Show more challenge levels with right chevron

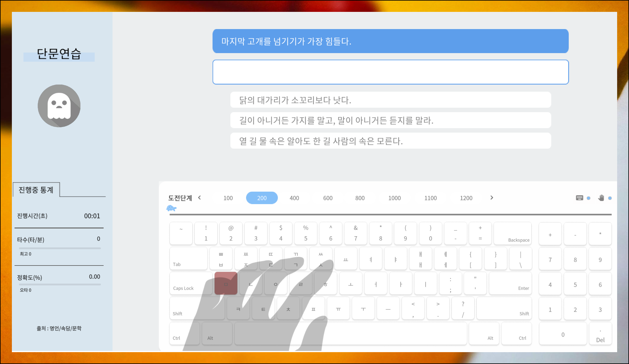coord(492,198)
